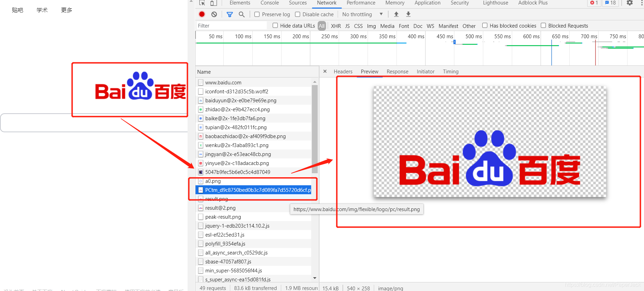Open the Timing tab of request
The height and width of the screenshot is (291, 644).
click(x=451, y=71)
